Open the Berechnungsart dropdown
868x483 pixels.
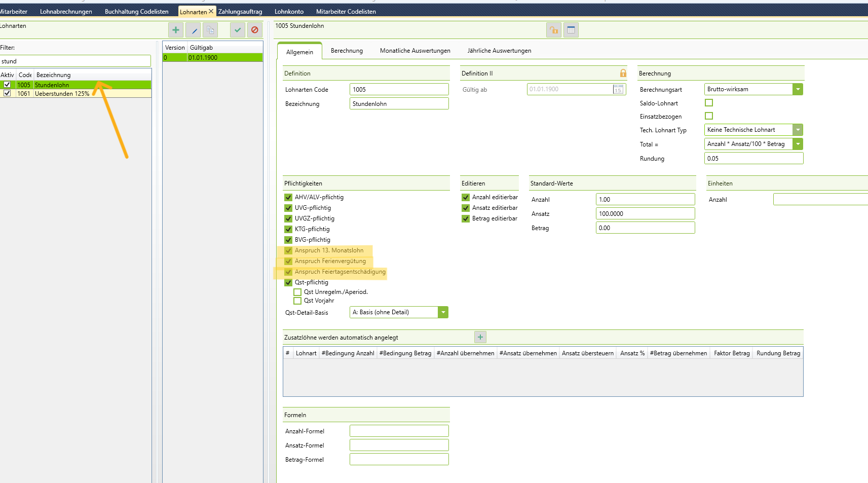[798, 89]
